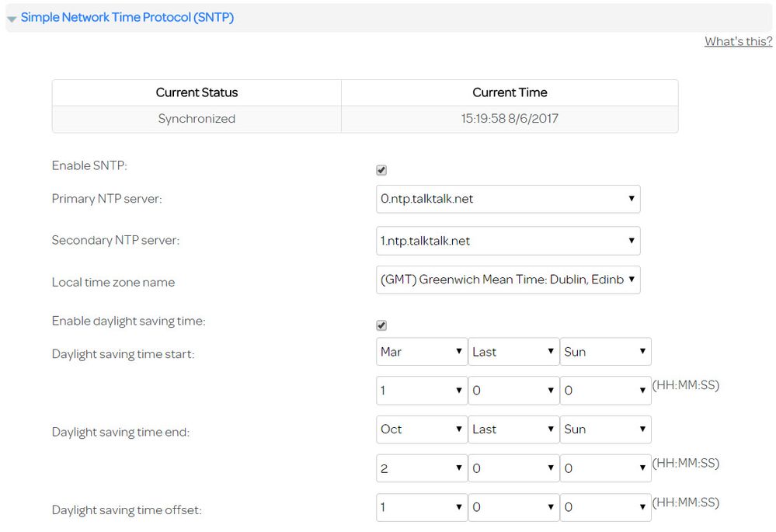Open the Mar month dropdown for DST start
The width and height of the screenshot is (776, 532).
click(x=422, y=351)
